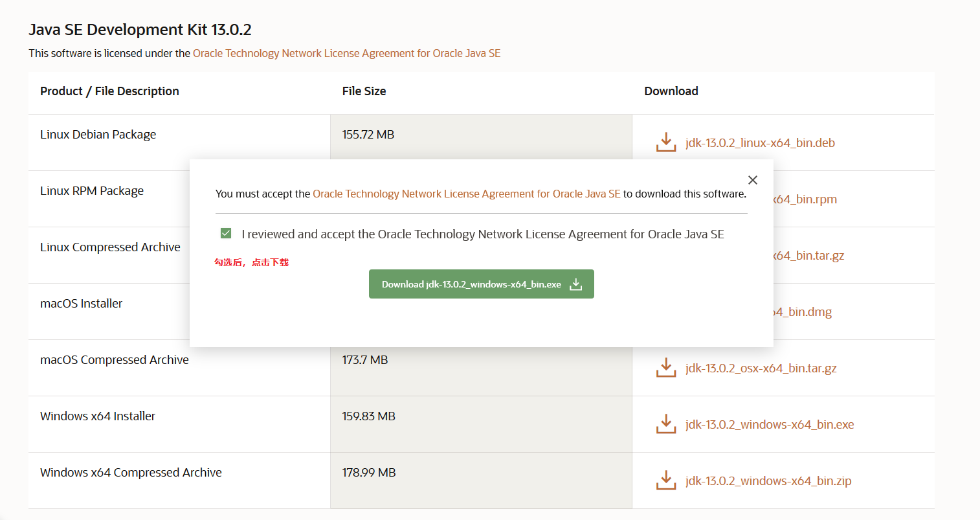Screen dimensions: 980x520
Task: Click download icon next to jdk-13.0.2_windows-x64_bin.exe link
Action: (x=666, y=424)
